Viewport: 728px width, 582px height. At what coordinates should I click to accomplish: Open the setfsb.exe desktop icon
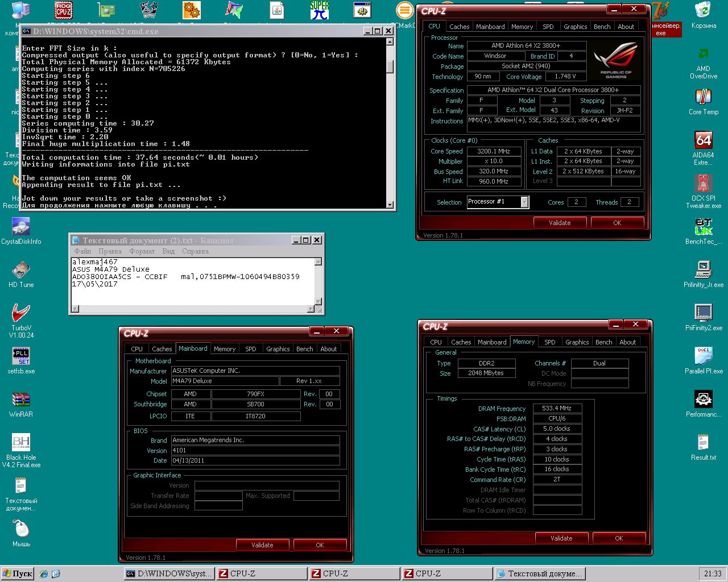click(21, 360)
